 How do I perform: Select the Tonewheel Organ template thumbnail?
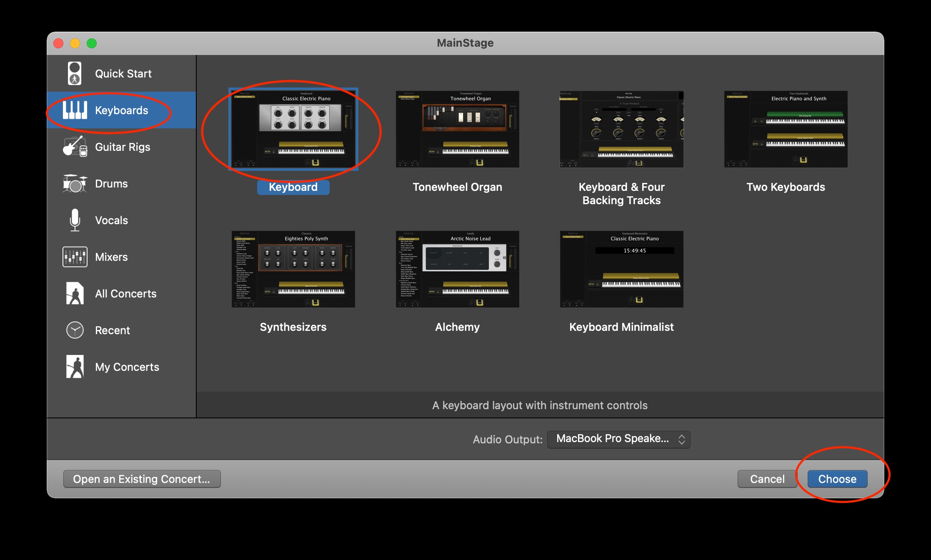tap(457, 129)
